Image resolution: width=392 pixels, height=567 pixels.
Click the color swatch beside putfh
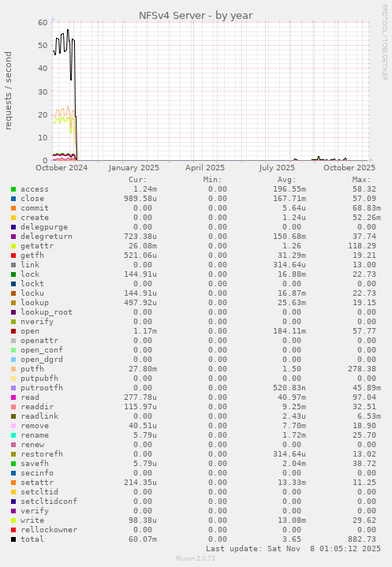coord(13,369)
